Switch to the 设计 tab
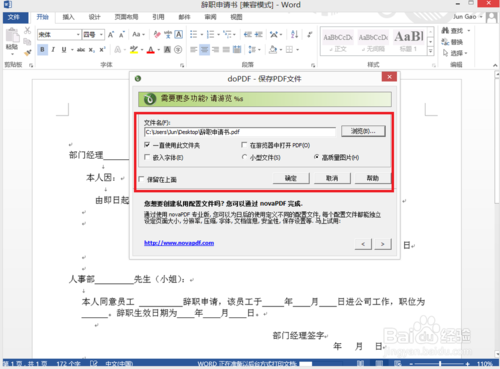500x369 pixels. click(94, 17)
